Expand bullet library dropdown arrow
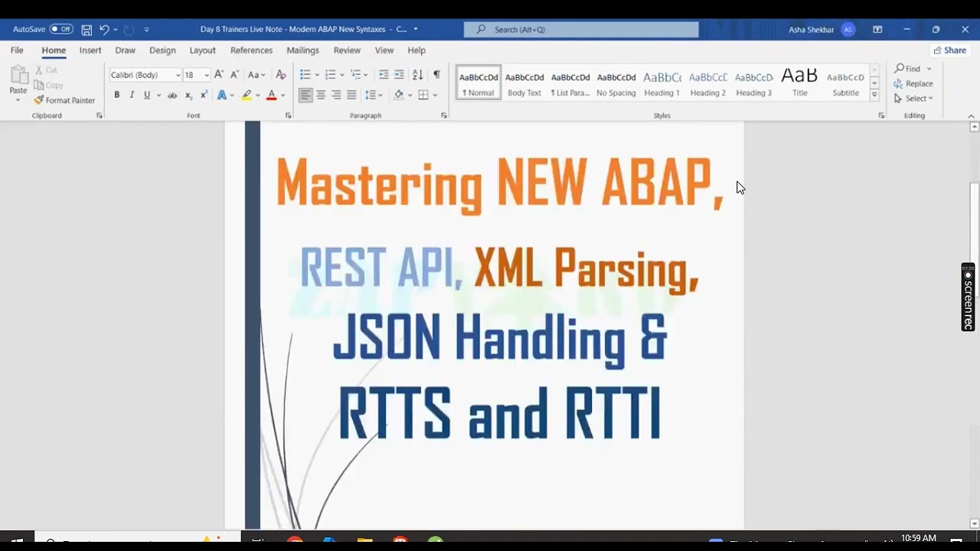The height and width of the screenshot is (551, 980). tap(317, 74)
